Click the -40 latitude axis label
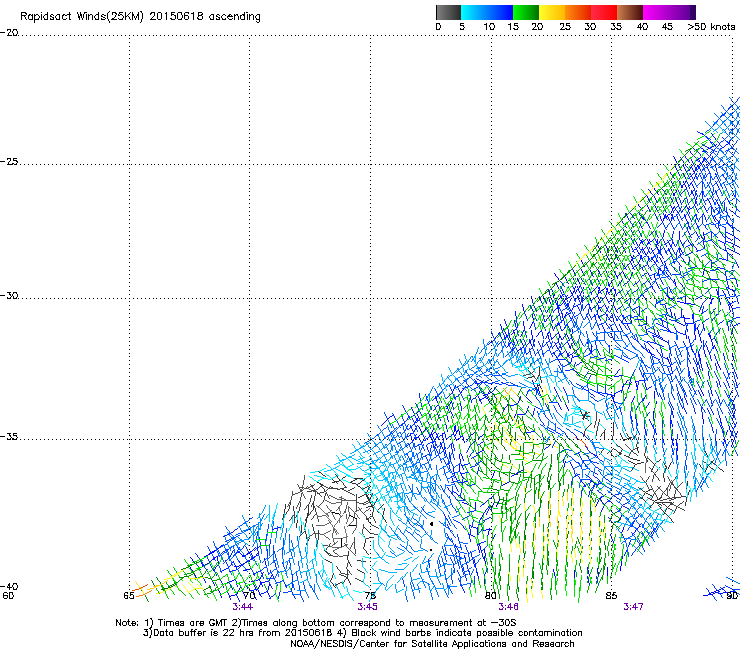Image resolution: width=740 pixels, height=650 pixels. click(x=9, y=586)
